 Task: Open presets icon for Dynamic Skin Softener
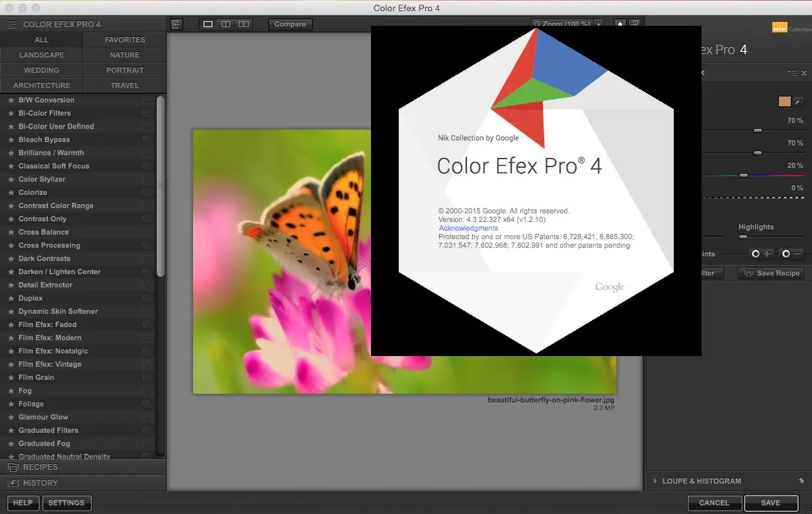146,312
